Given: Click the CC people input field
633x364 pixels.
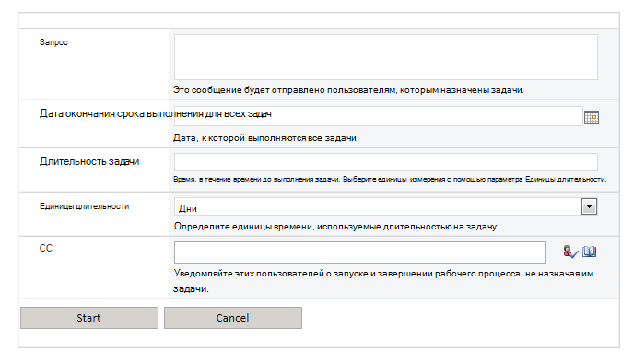Looking at the screenshot, I should click(360, 252).
